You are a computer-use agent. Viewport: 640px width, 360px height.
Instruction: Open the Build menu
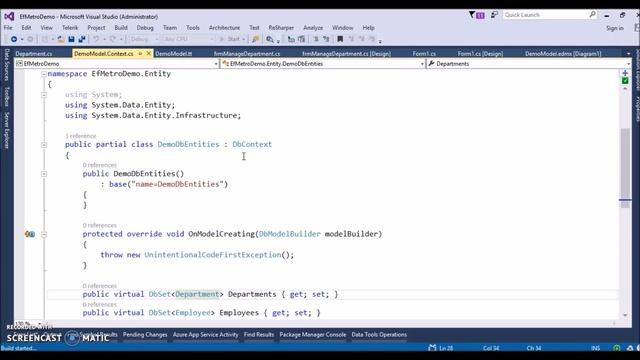click(x=121, y=28)
